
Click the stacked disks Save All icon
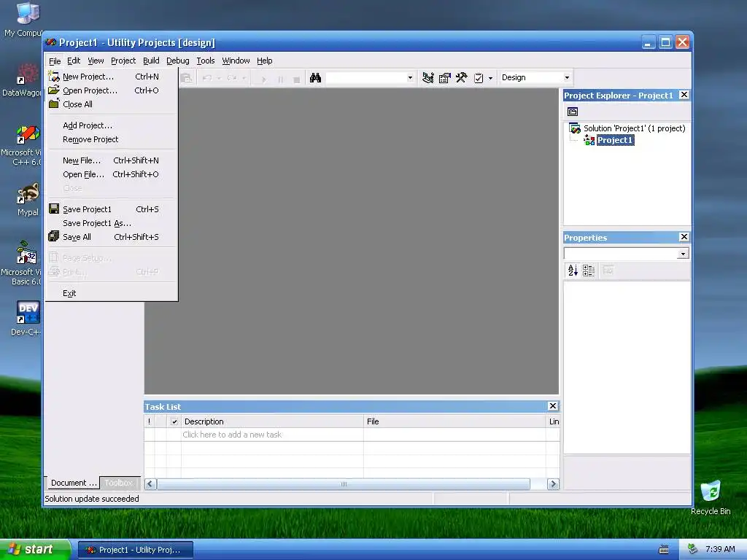[54, 236]
